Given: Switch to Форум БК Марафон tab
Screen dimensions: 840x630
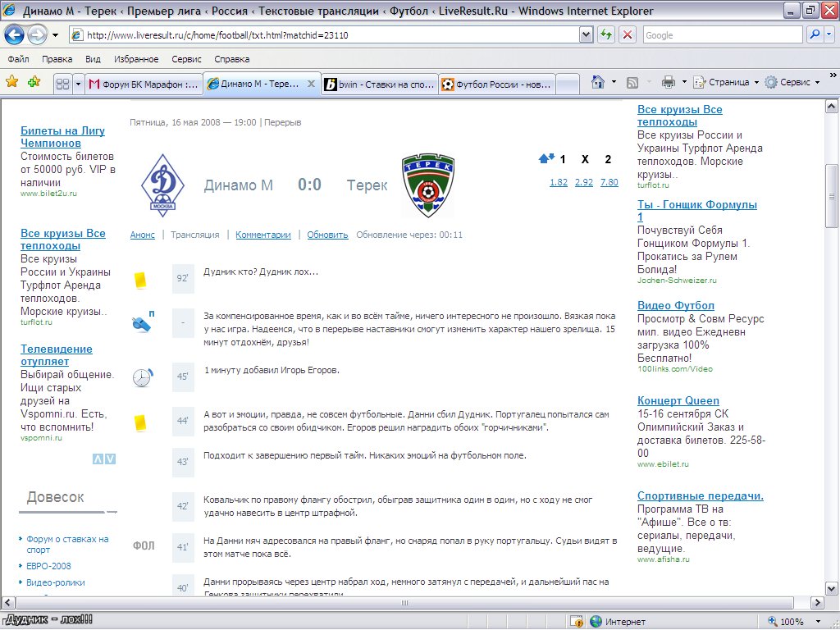Looking at the screenshot, I should (x=144, y=84).
